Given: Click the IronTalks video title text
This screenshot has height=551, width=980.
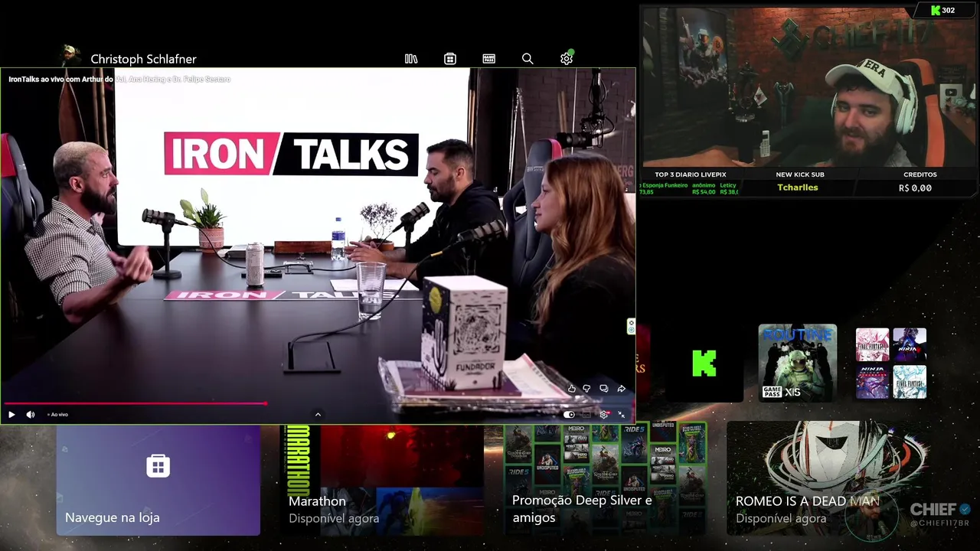Looking at the screenshot, I should [119, 79].
